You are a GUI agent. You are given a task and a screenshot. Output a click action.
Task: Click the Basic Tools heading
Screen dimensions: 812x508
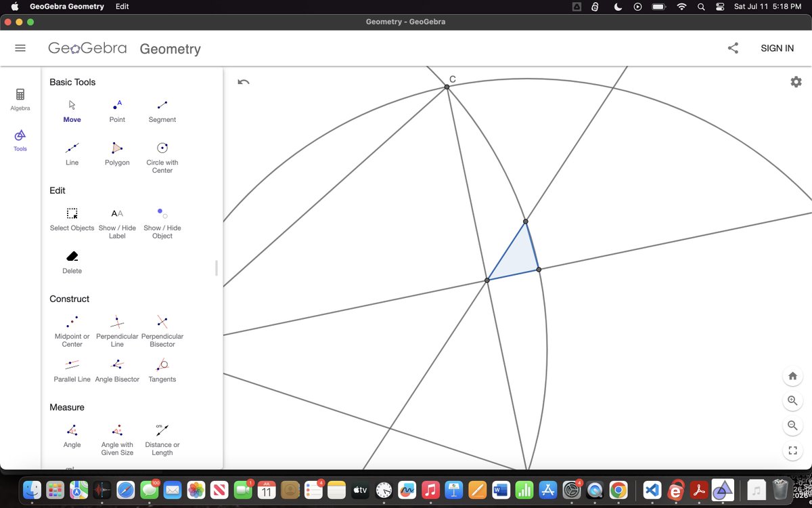72,82
